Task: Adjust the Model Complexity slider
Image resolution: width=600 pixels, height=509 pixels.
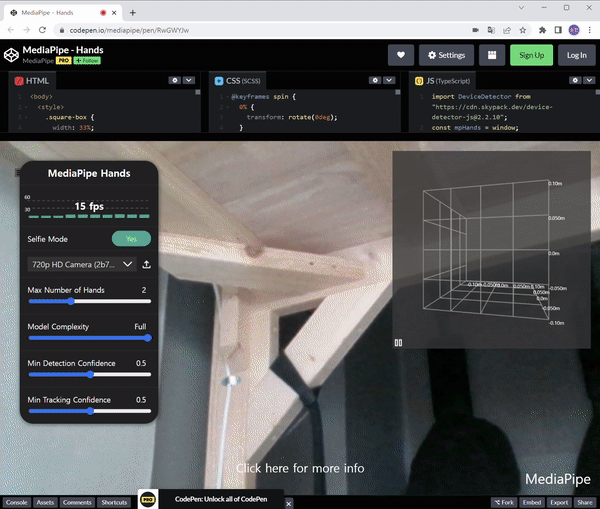Action: click(90, 338)
